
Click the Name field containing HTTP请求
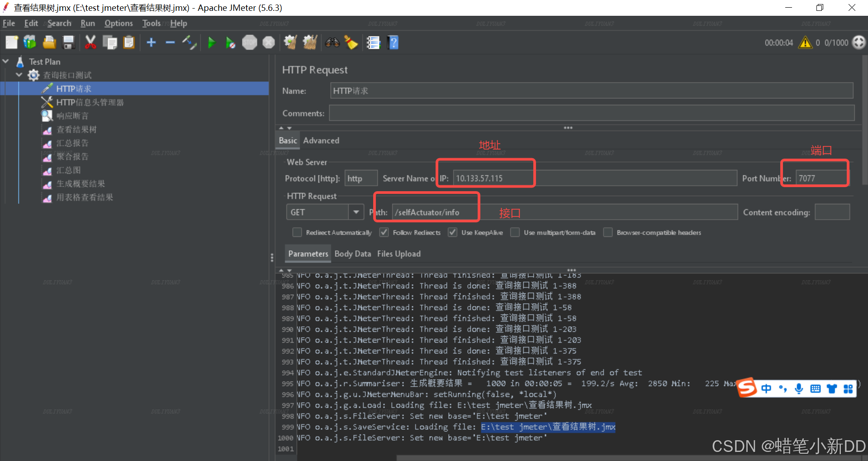592,90
